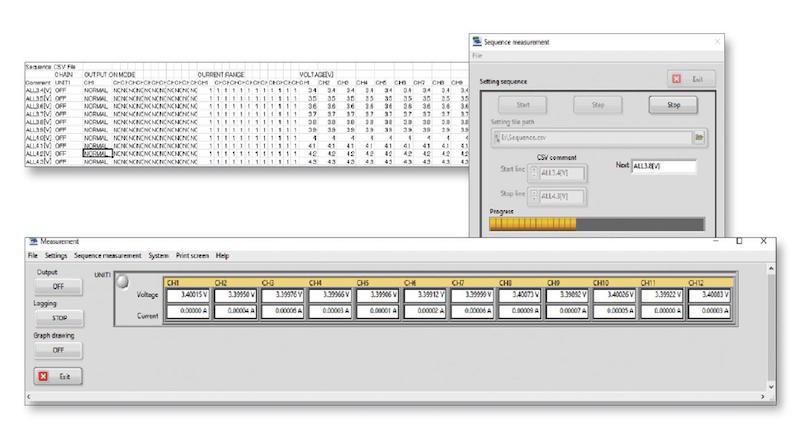Click the red X Exit icon in Sequence window

point(677,78)
